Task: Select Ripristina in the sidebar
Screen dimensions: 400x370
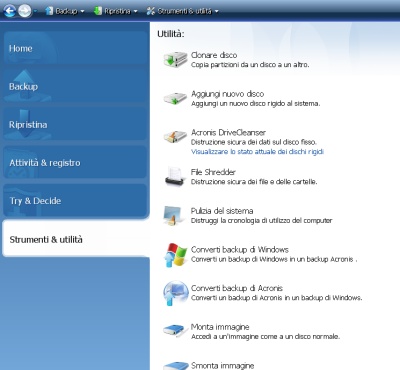Action: coord(75,124)
